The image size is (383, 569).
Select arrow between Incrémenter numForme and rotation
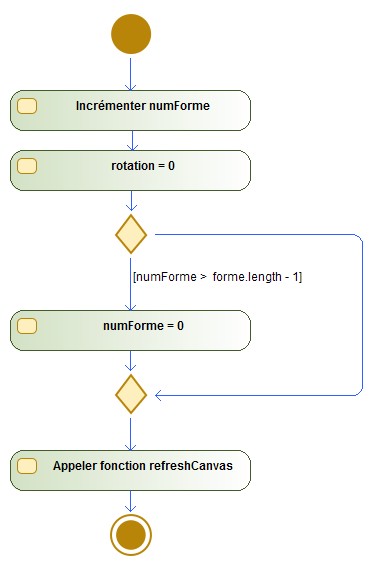click(x=132, y=140)
